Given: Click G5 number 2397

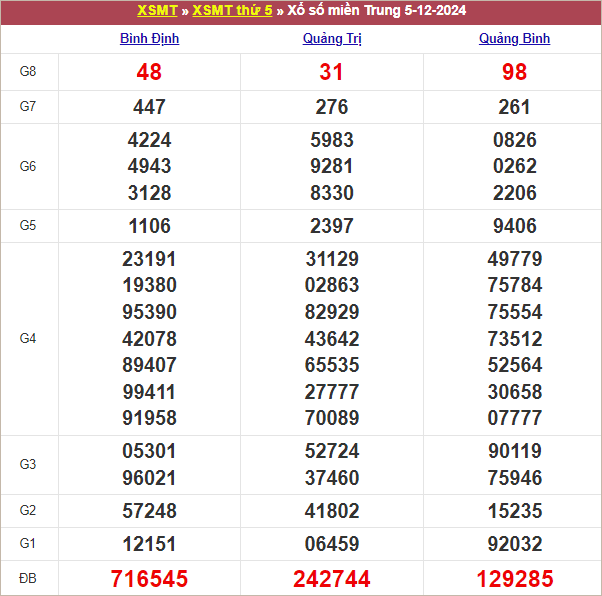Looking at the screenshot, I should click(332, 226).
